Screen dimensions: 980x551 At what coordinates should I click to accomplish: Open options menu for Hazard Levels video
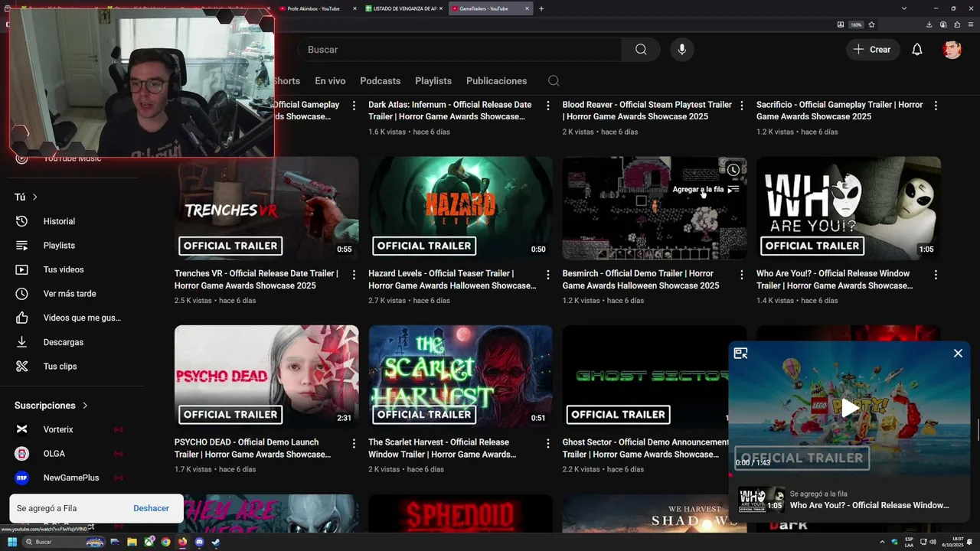pos(547,274)
